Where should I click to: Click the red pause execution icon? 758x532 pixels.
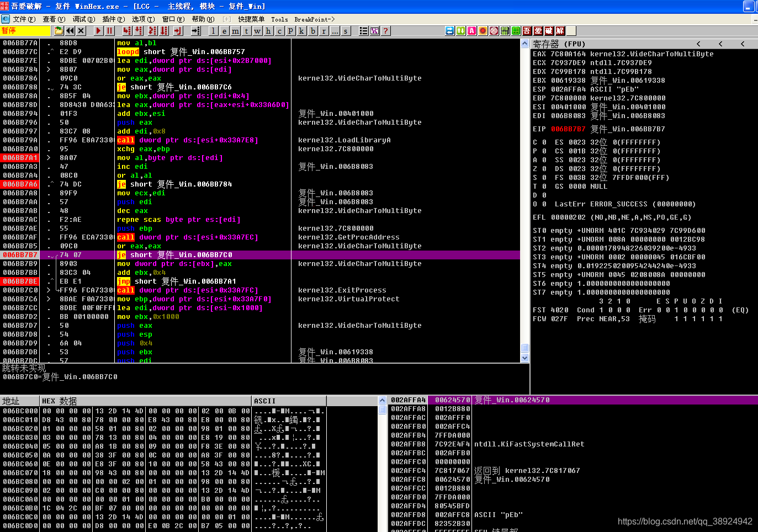pyautogui.click(x=110, y=31)
